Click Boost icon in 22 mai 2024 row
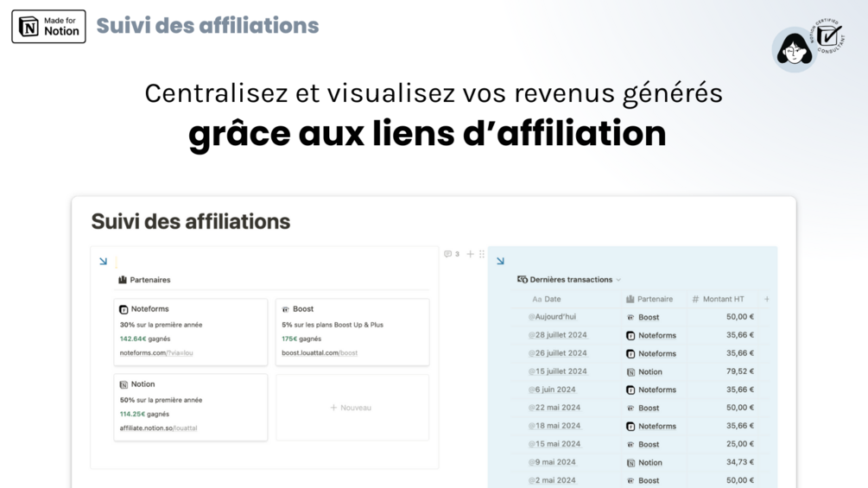The image size is (868, 488). coord(630,409)
